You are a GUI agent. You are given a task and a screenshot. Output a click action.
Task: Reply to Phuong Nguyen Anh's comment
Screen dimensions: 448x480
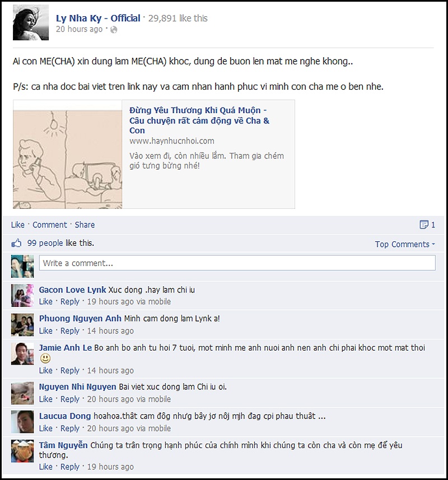[x=70, y=331]
